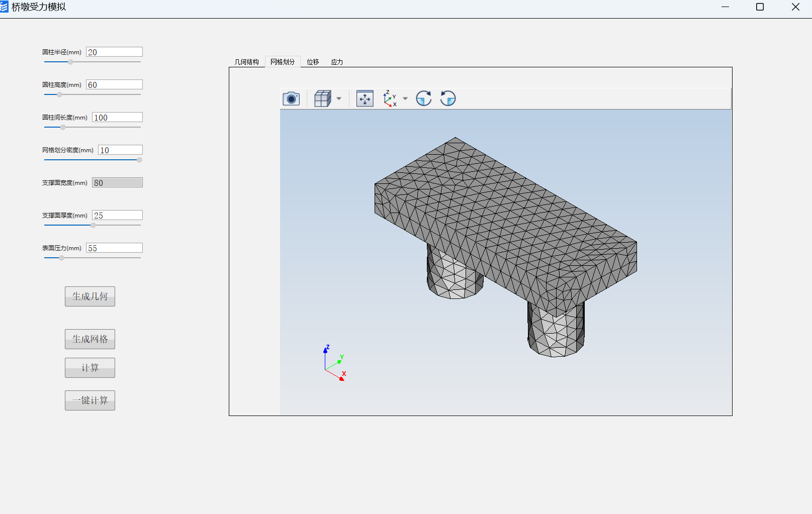The image size is (812, 514).
Task: Rotate view clockwise icon
Action: coord(424,98)
